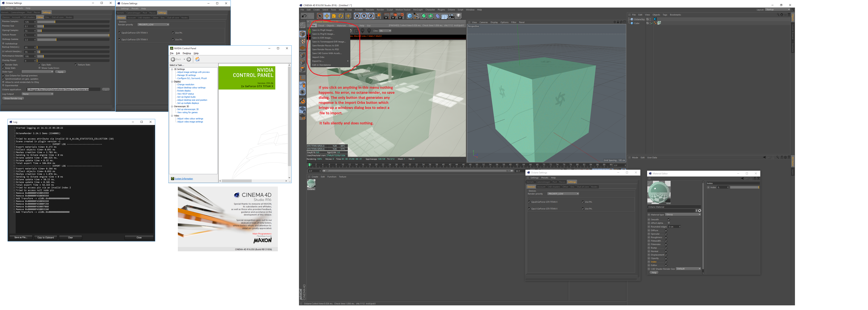
Task: Click the Show Render Log button
Action: (x=13, y=98)
